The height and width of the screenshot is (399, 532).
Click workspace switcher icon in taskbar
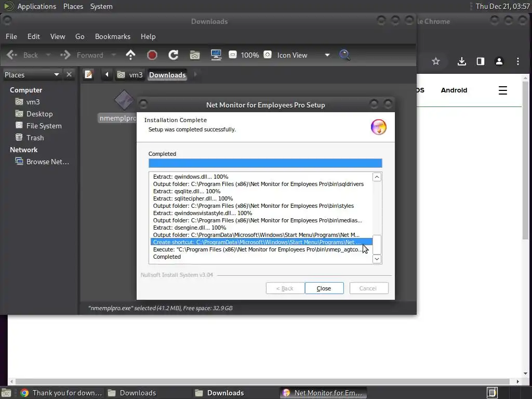point(492,393)
